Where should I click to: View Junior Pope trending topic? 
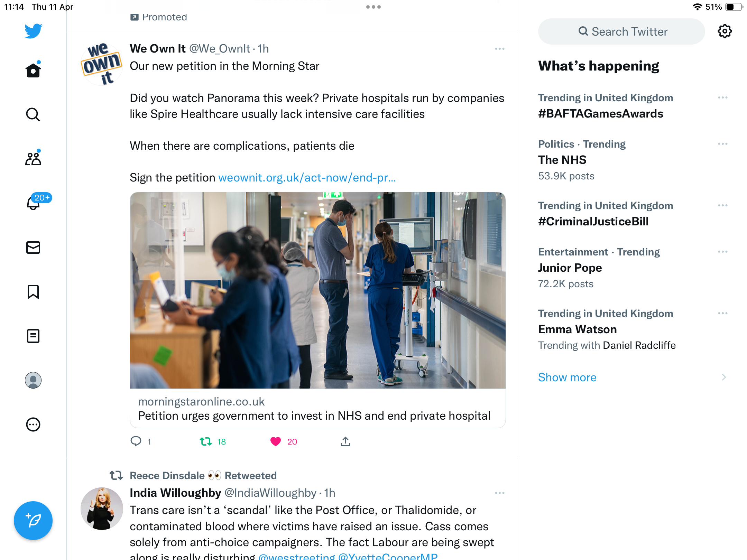570,268
